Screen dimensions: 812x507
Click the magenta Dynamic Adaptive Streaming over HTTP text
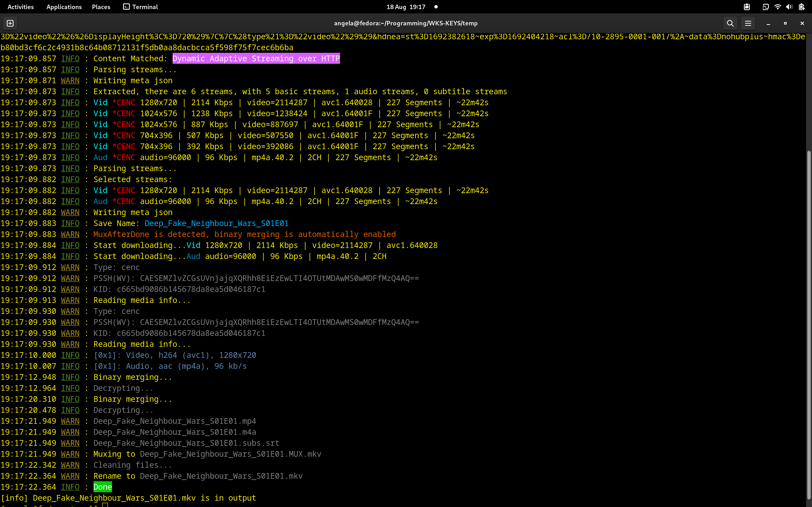point(256,58)
